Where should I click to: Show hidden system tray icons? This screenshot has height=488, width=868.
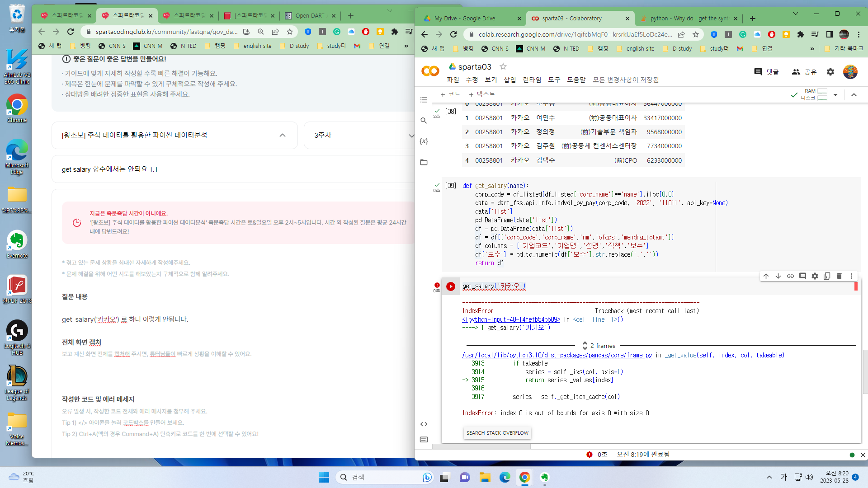click(x=769, y=477)
